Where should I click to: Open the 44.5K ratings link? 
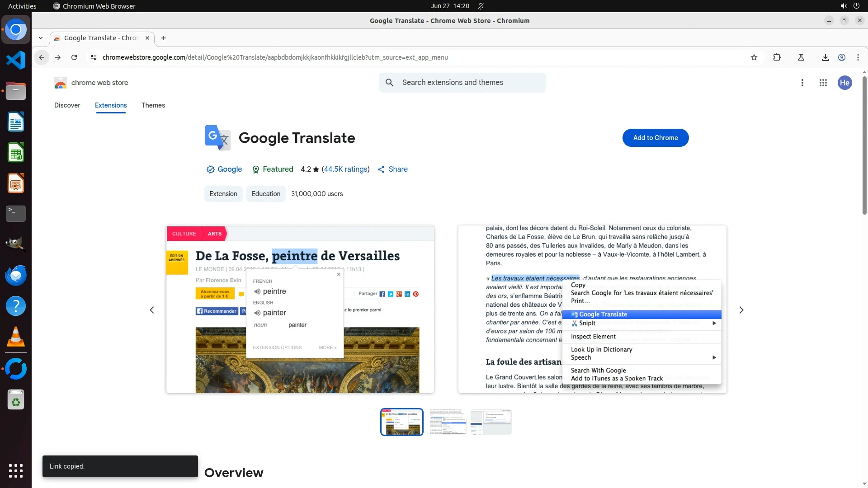point(345,169)
